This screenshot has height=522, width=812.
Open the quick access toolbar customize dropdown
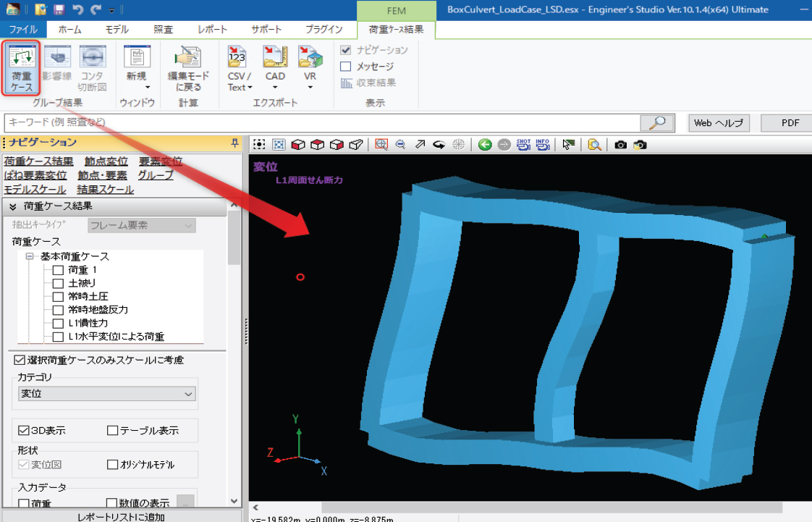pos(112,10)
